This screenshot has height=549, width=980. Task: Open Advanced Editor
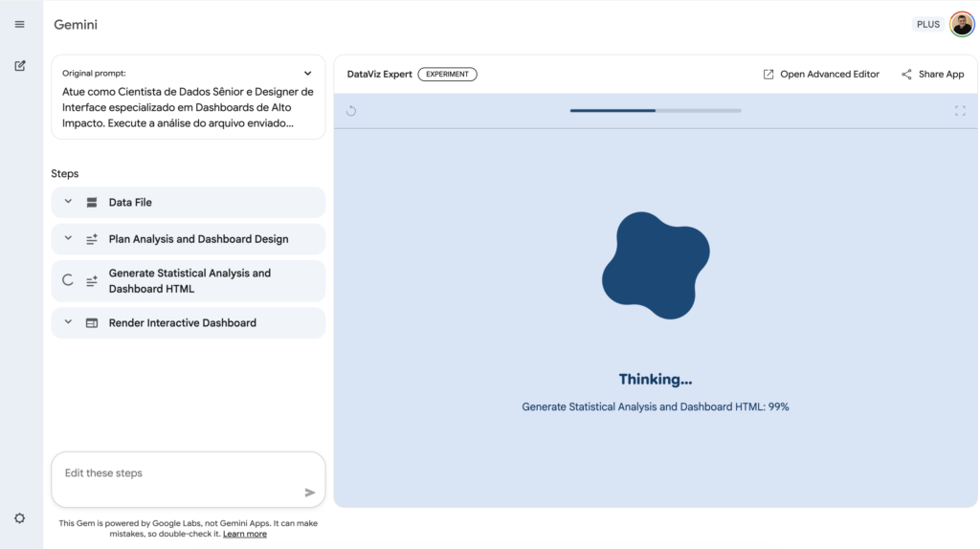pyautogui.click(x=820, y=75)
